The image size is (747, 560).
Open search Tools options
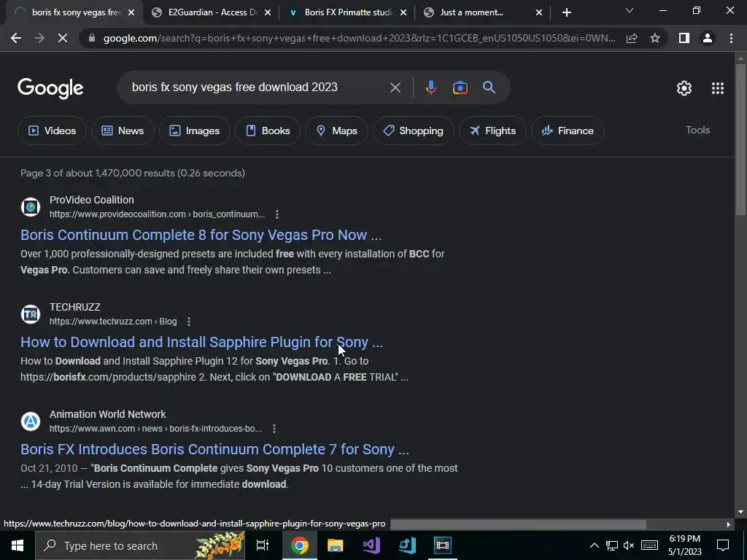pyautogui.click(x=697, y=130)
